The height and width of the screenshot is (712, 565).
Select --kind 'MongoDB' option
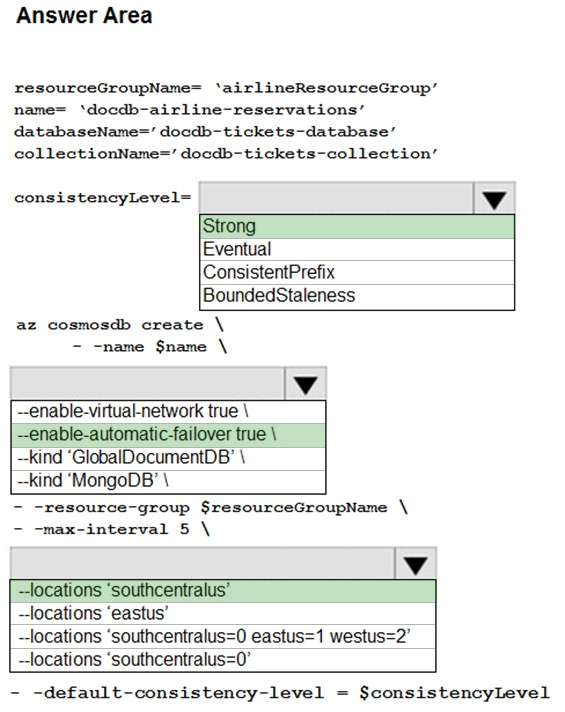168,482
